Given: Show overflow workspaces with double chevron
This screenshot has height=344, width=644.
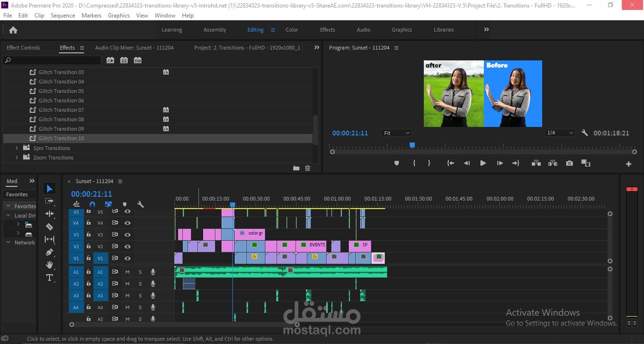Looking at the screenshot, I should pyautogui.click(x=487, y=29).
